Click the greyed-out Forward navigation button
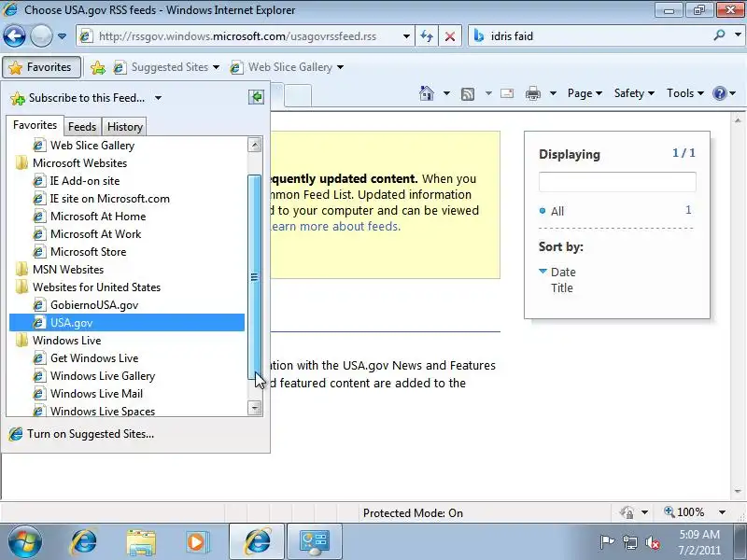The image size is (747, 560). [41, 35]
